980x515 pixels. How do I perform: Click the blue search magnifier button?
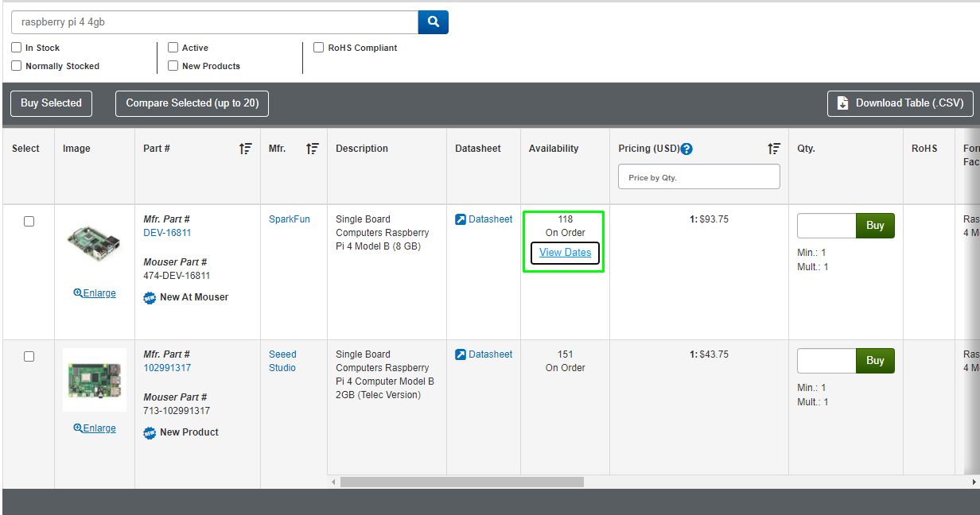[434, 22]
